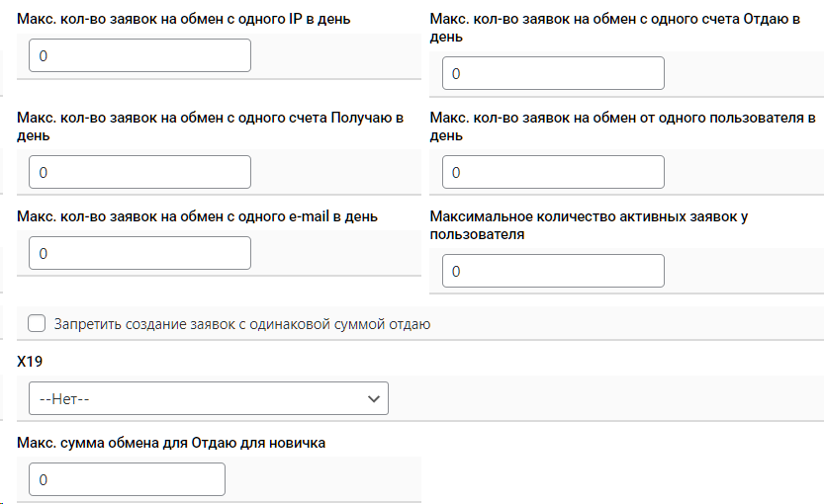Screen dimensions: 824x504
Task: Click the 'с одного счета Отдаю в день' label
Action: tap(615, 20)
